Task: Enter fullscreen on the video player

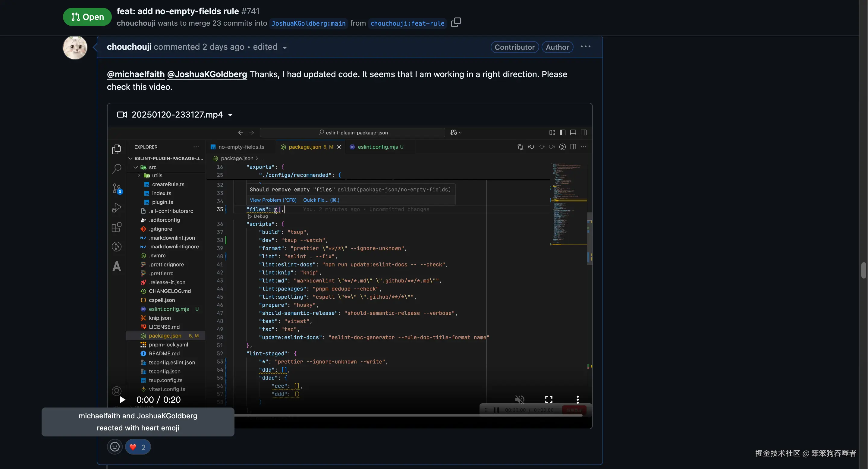Action: (549, 400)
